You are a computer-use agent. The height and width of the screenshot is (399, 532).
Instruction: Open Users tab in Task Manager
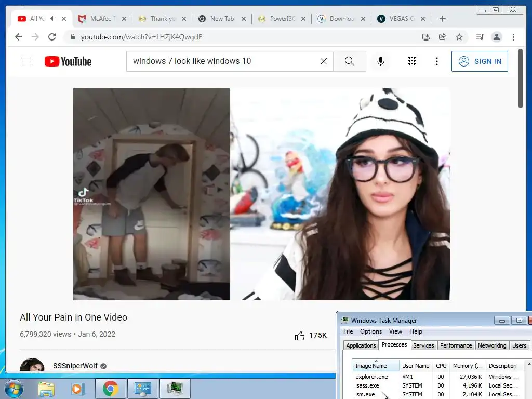click(x=519, y=345)
